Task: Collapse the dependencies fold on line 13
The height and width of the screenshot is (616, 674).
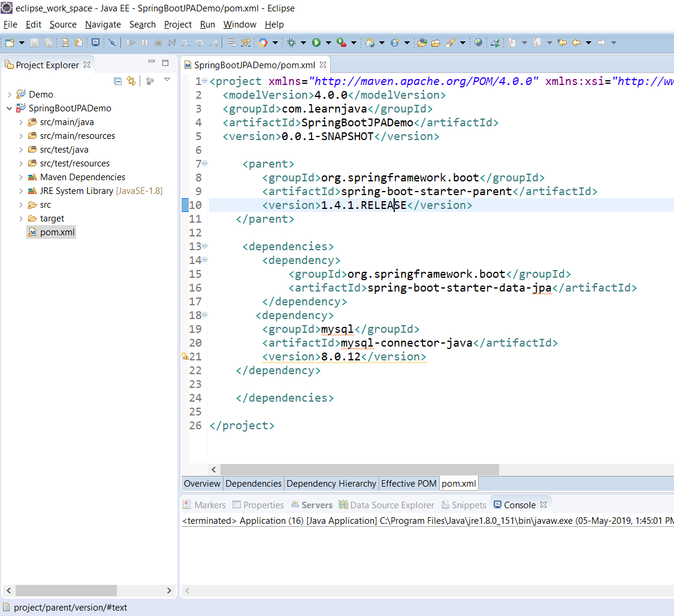Action: (x=205, y=245)
